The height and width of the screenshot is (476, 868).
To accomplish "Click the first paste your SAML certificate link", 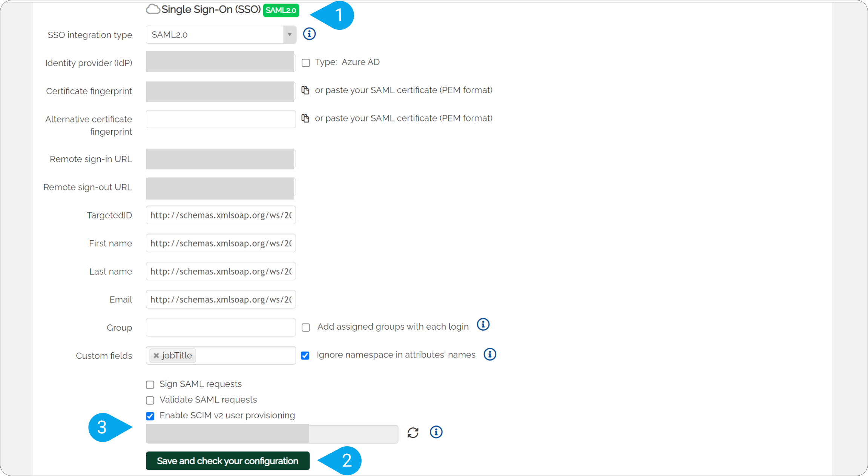I will [x=404, y=90].
